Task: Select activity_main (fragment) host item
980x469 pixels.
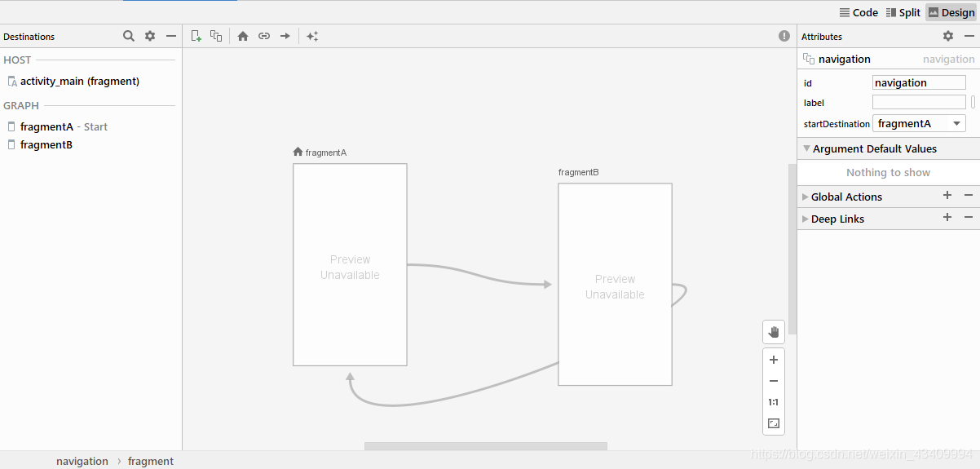Action: (x=80, y=81)
